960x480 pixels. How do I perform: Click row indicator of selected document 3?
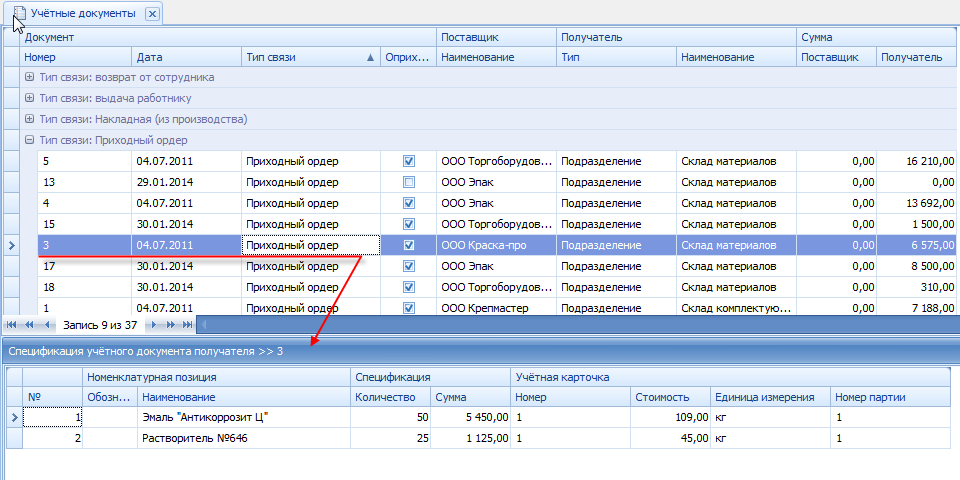(11, 245)
